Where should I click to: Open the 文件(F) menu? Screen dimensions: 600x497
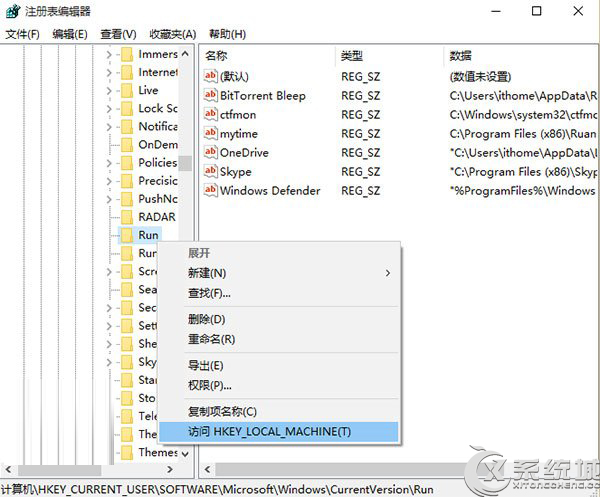pos(23,34)
